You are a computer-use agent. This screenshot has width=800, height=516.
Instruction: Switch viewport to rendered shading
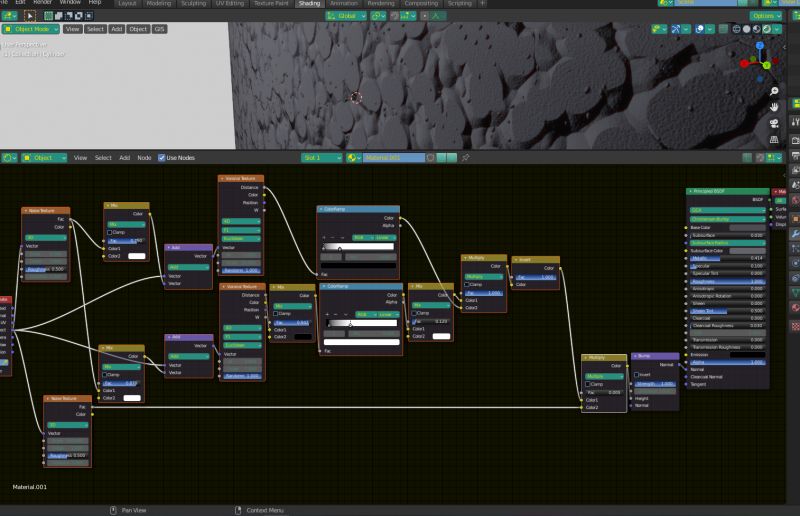point(766,29)
